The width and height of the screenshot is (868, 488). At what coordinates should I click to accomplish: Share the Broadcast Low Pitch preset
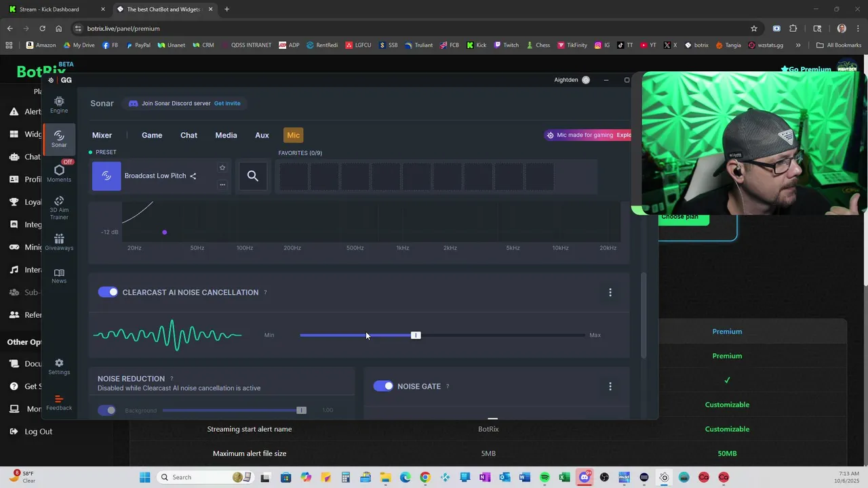[193, 176]
